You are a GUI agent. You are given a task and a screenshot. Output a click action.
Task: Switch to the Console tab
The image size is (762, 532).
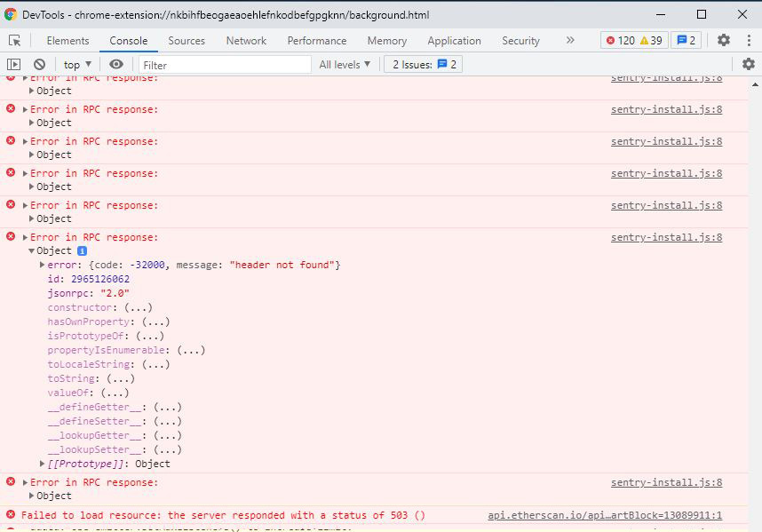pyautogui.click(x=128, y=41)
